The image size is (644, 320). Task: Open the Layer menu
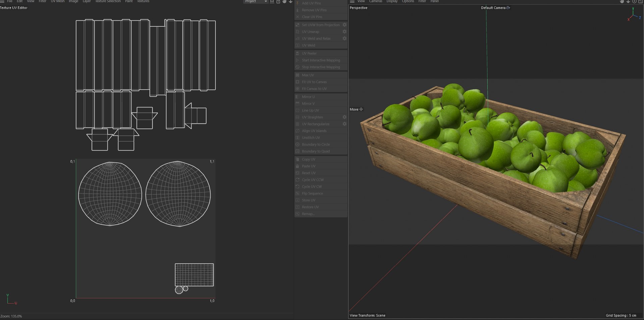point(87,1)
